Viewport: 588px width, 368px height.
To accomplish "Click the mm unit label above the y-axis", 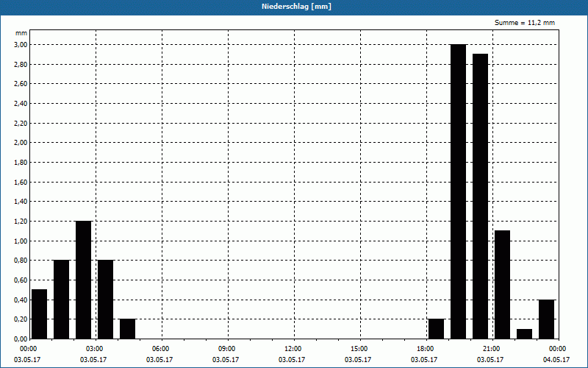I will (21, 33).
